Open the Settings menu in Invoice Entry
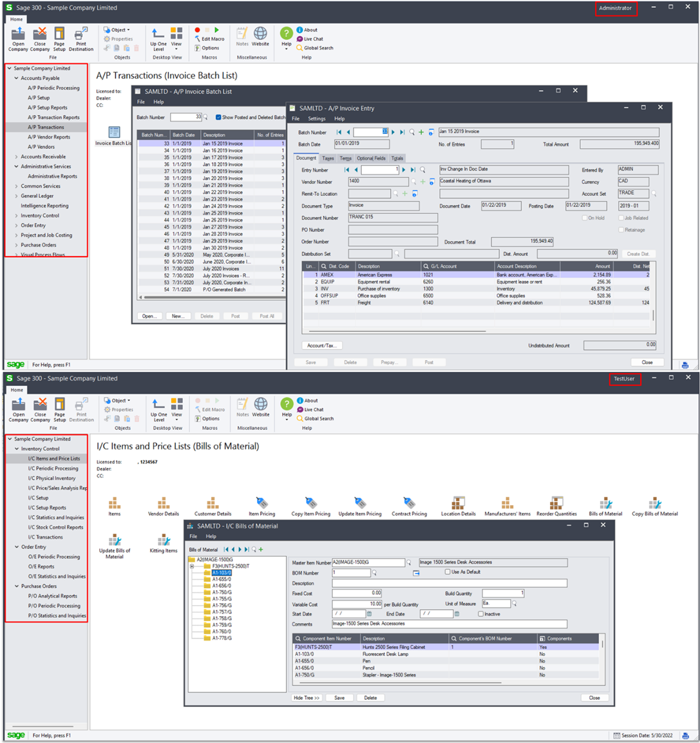 click(x=316, y=119)
